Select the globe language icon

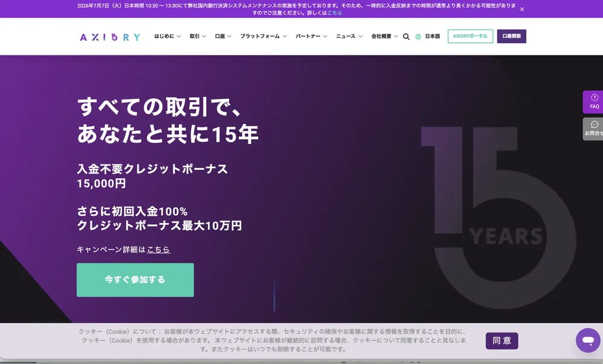[418, 37]
